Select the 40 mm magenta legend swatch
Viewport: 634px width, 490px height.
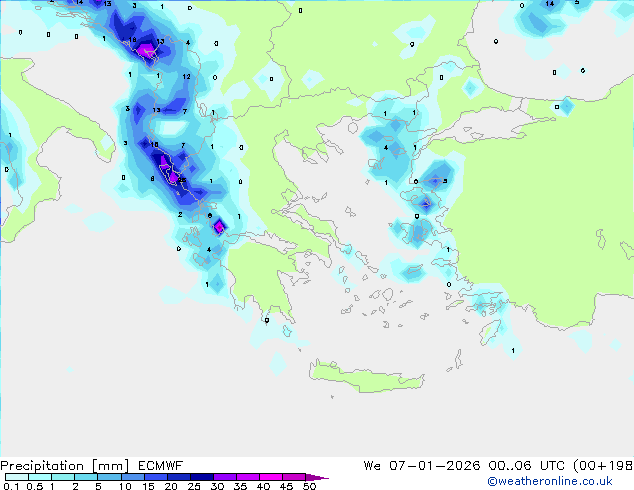click(271, 477)
